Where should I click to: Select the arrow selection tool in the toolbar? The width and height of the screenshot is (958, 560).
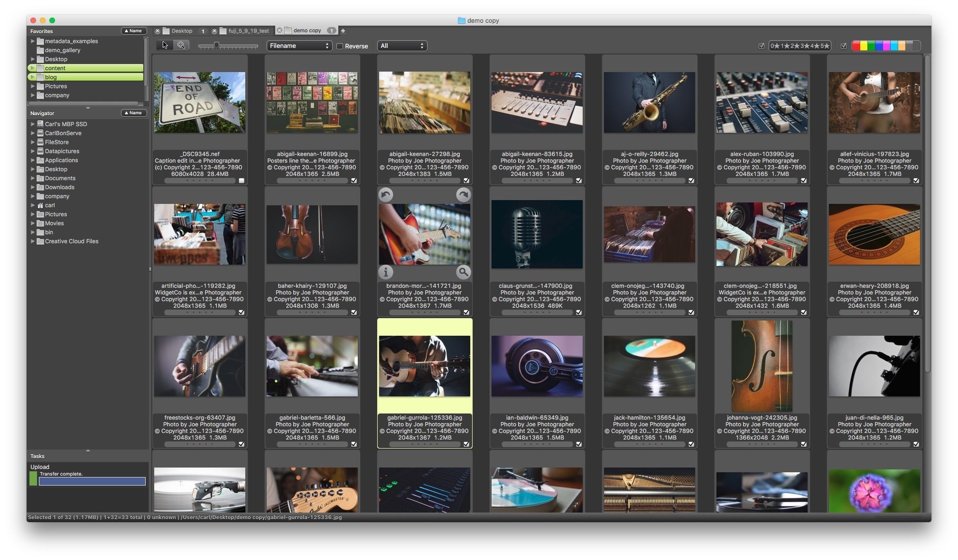pos(164,45)
